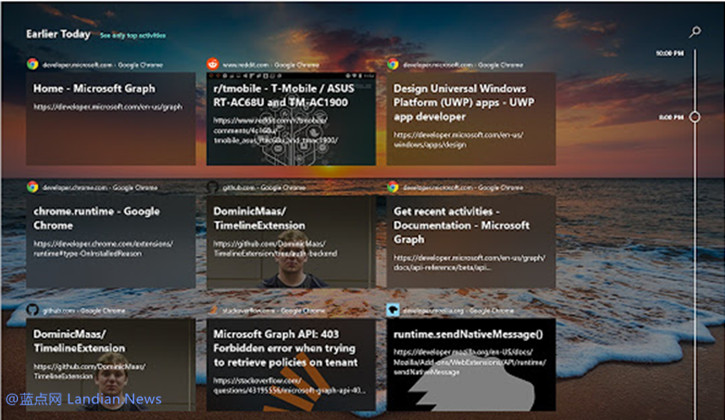Click the 'Earlier Today' section heading
Viewport: 725px width, 420px height.
click(x=58, y=34)
